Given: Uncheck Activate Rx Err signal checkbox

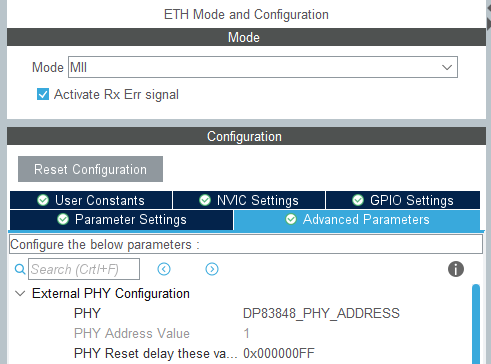Looking at the screenshot, I should 43,94.
